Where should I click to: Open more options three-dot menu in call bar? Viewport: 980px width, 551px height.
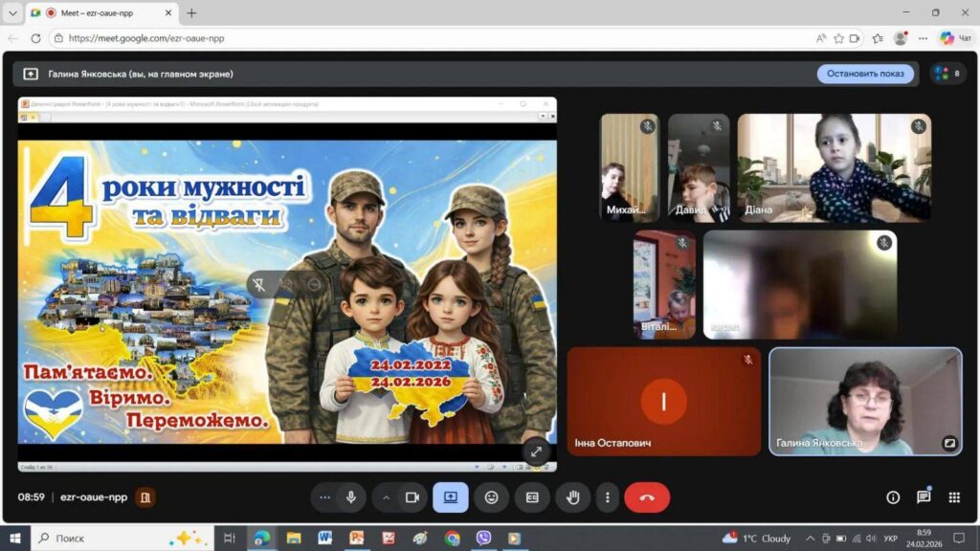click(x=608, y=497)
